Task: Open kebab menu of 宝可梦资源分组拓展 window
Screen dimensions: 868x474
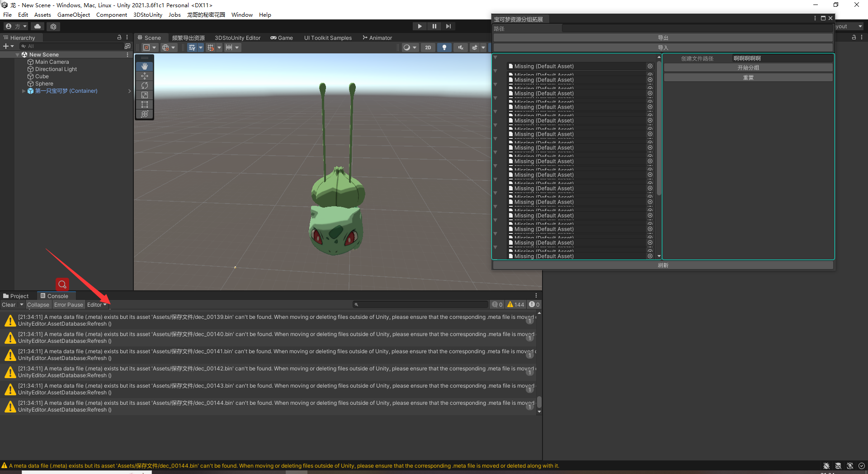Action: pyautogui.click(x=815, y=18)
